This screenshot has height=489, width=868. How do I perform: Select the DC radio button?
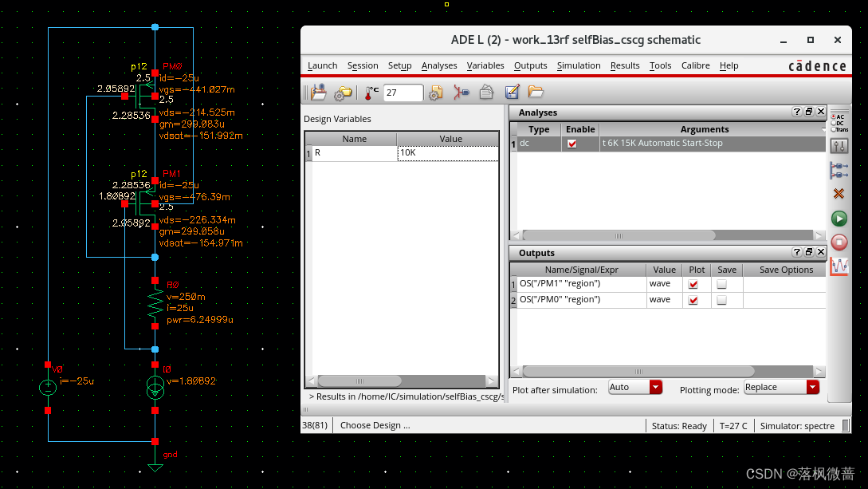(834, 123)
